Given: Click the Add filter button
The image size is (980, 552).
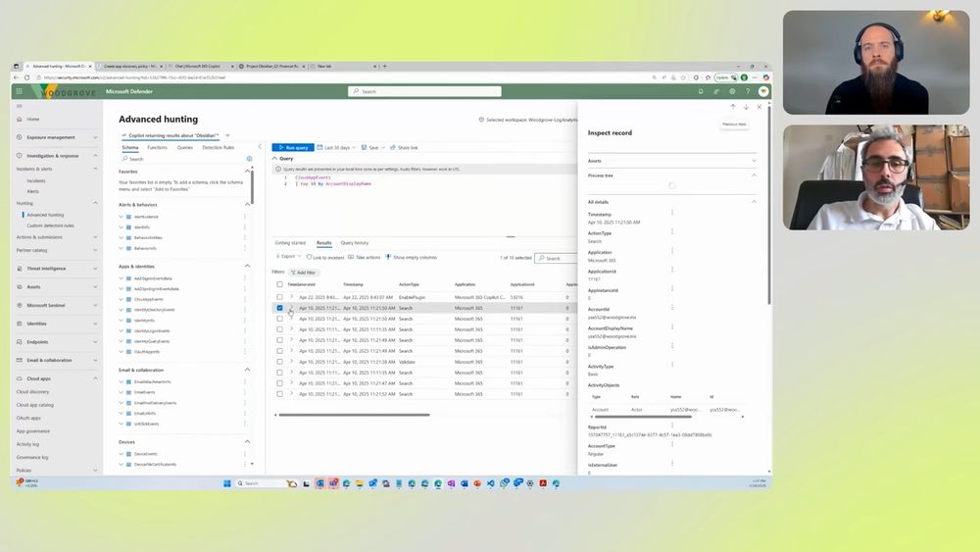Looking at the screenshot, I should point(304,273).
